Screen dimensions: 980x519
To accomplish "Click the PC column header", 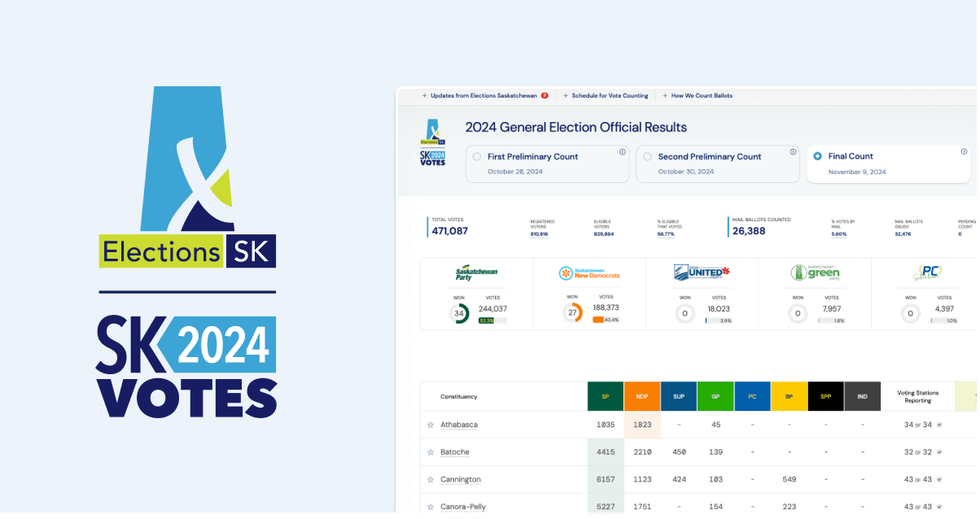I will [x=752, y=396].
